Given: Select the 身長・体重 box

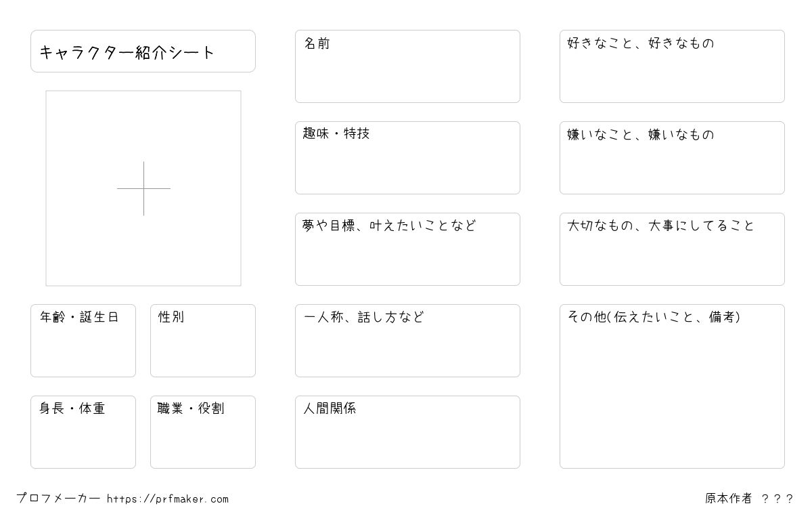Looking at the screenshot, I should (x=83, y=432).
